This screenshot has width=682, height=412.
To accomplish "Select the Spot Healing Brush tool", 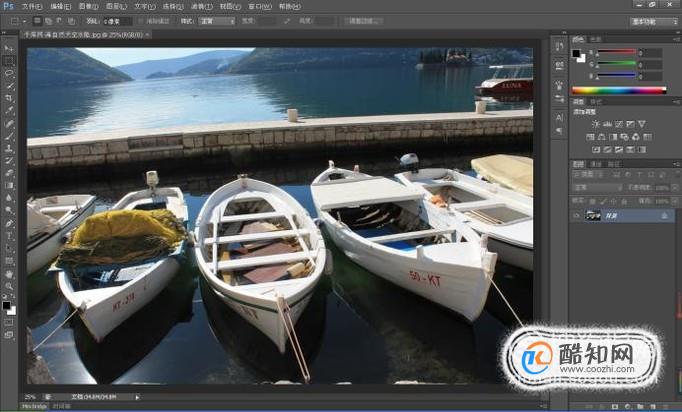I will (x=9, y=123).
